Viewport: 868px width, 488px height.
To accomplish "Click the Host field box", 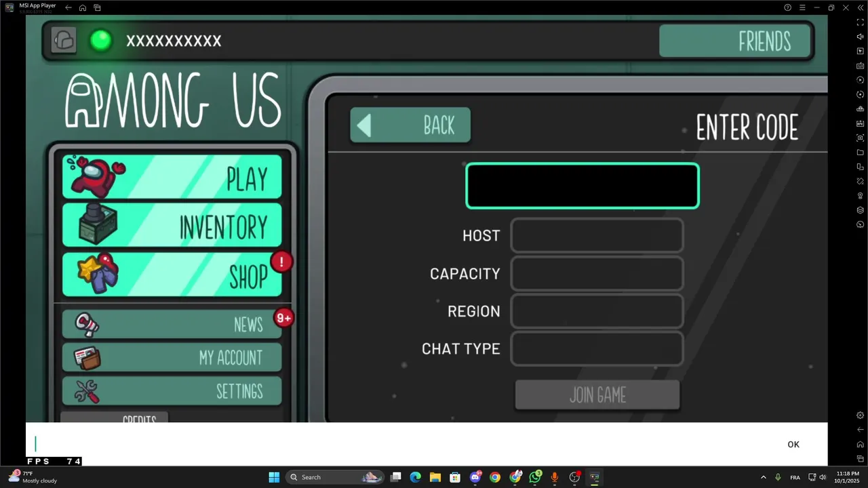I will point(597,236).
